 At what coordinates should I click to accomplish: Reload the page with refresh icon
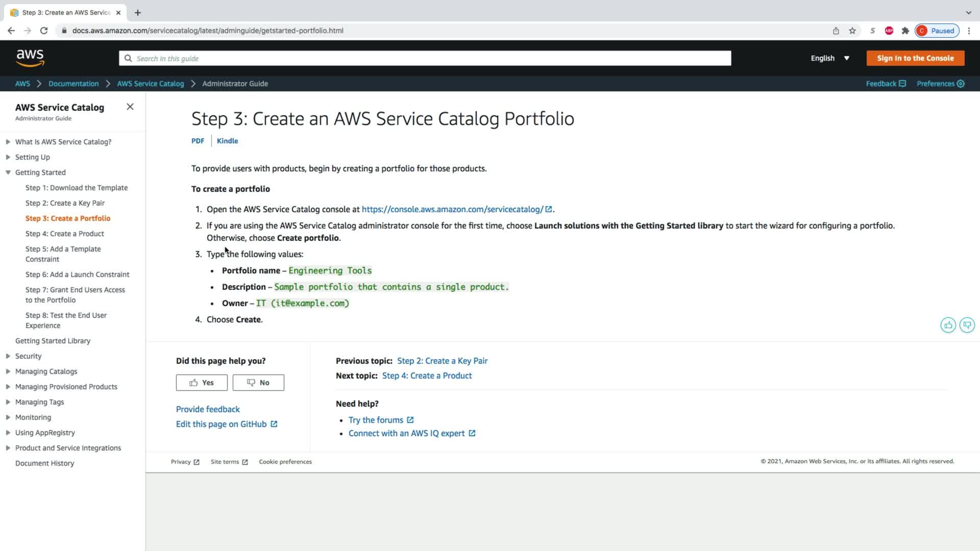pos(44,31)
